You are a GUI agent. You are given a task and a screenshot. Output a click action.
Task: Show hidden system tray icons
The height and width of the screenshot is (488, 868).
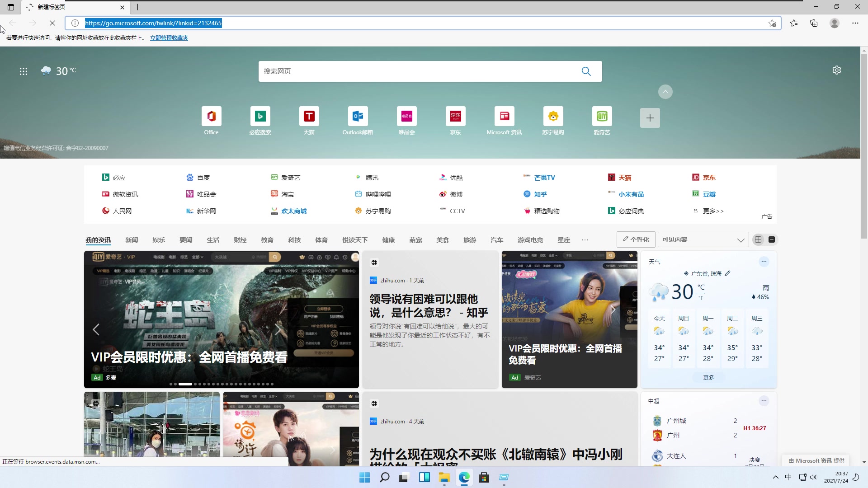(x=775, y=477)
